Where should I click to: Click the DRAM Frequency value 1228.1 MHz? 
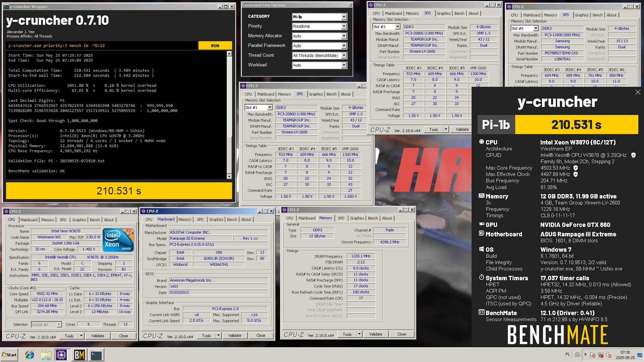coord(361,256)
